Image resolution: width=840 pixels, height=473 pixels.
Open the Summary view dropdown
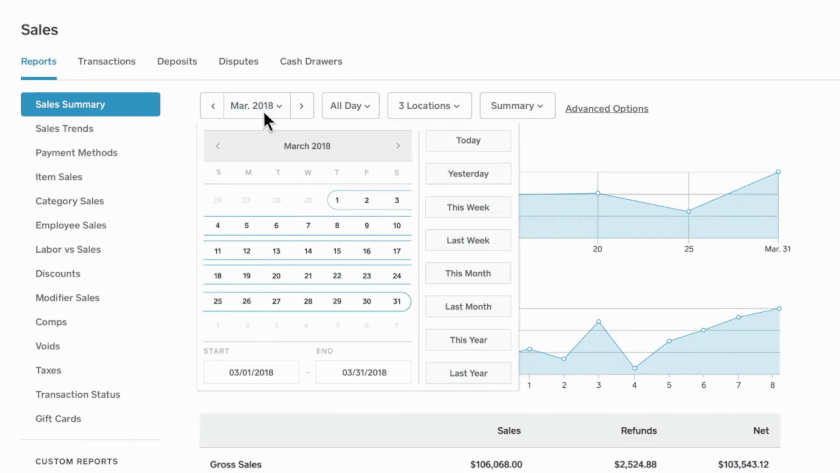pos(517,106)
